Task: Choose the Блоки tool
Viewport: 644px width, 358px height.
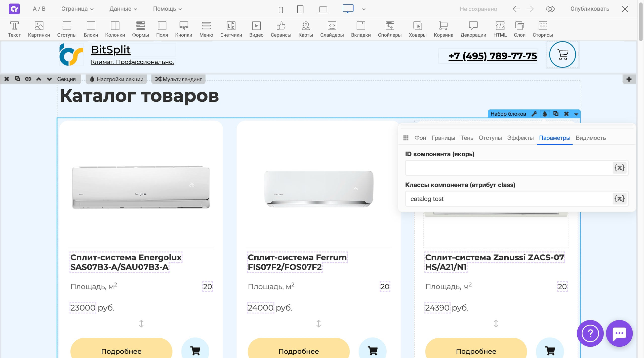Action: pos(91,29)
